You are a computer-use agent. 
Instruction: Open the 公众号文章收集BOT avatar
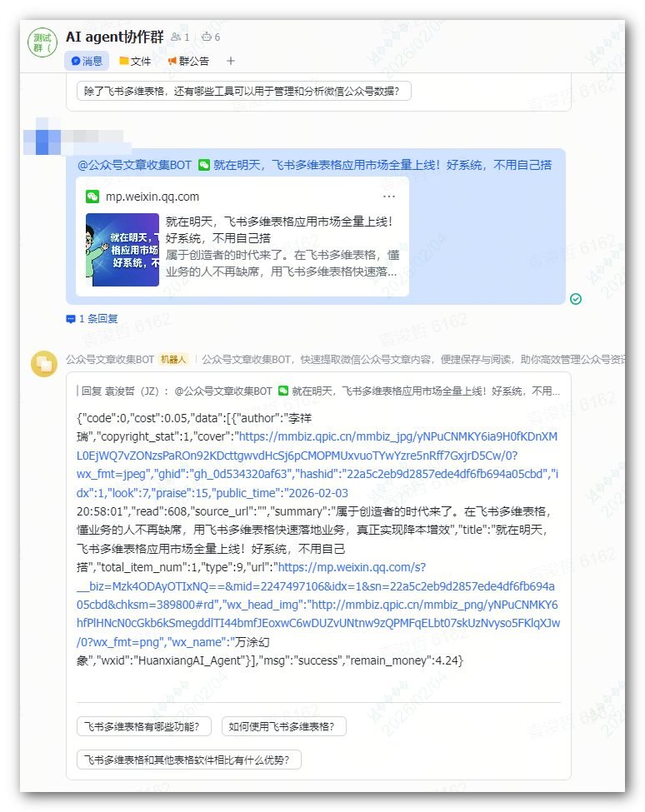click(44, 364)
